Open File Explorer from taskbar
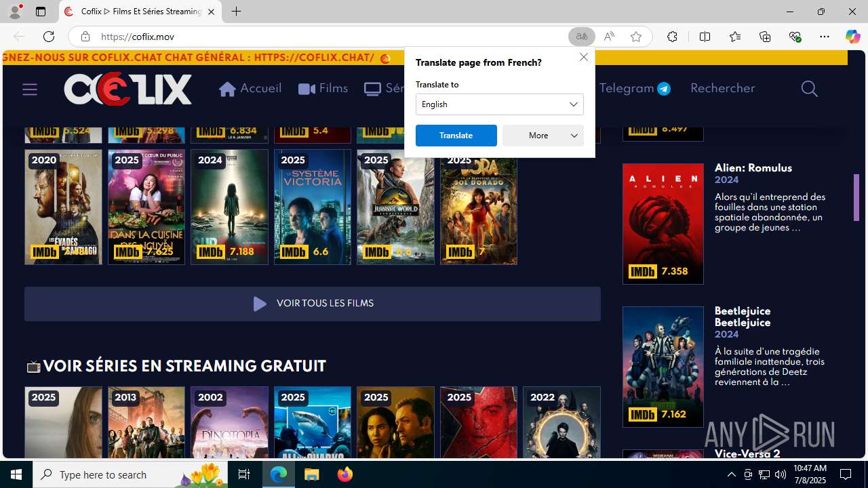This screenshot has height=488, width=868. (312, 474)
